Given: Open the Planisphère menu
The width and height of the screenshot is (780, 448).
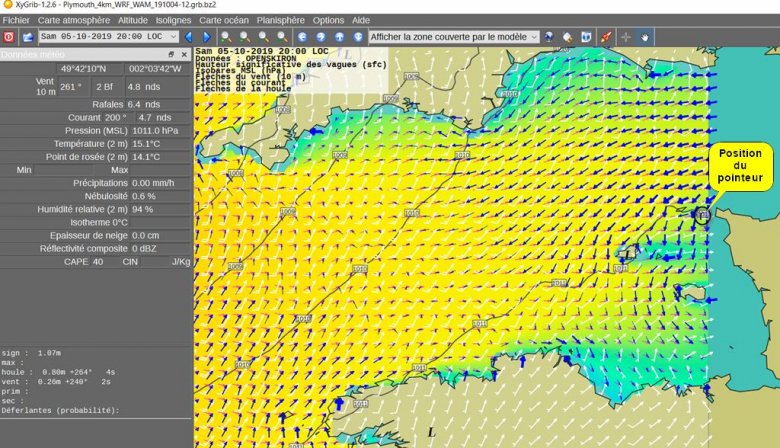Looking at the screenshot, I should (x=281, y=20).
